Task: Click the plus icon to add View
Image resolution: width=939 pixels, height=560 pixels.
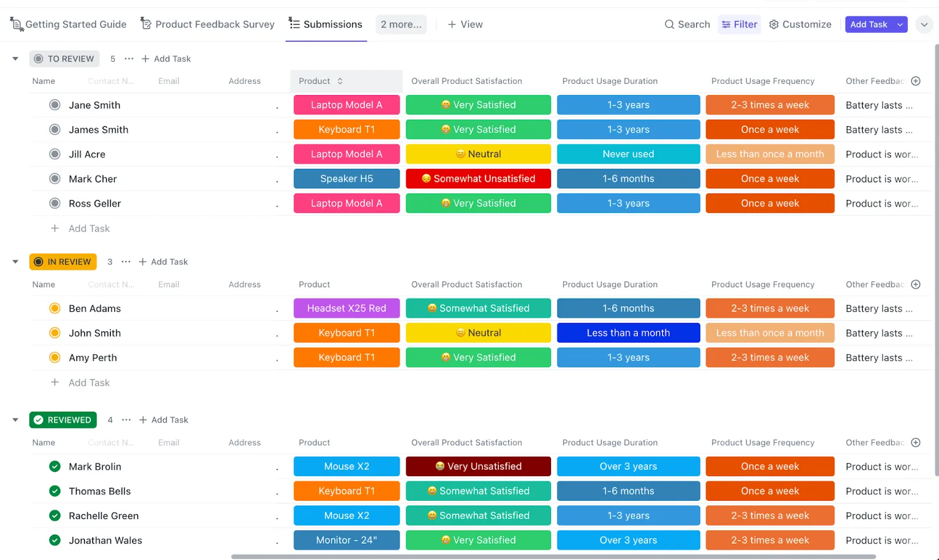Action: [x=452, y=25]
